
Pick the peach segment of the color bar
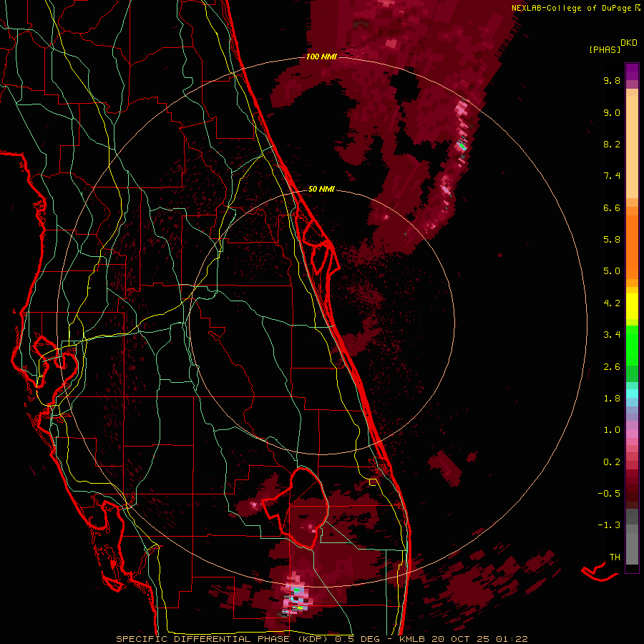pos(632,147)
